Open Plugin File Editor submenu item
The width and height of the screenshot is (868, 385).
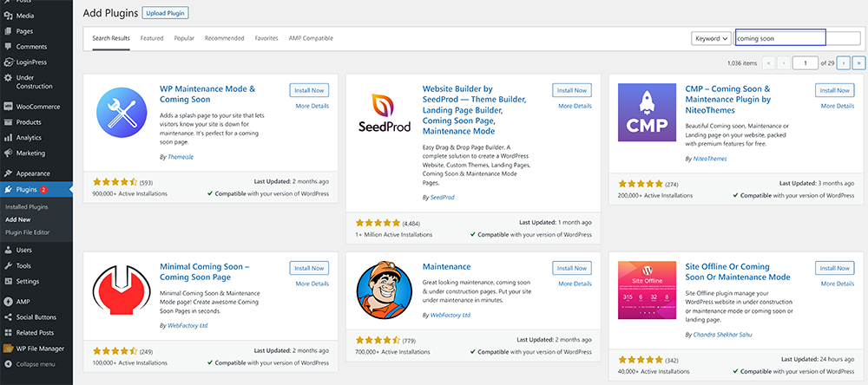(x=27, y=232)
